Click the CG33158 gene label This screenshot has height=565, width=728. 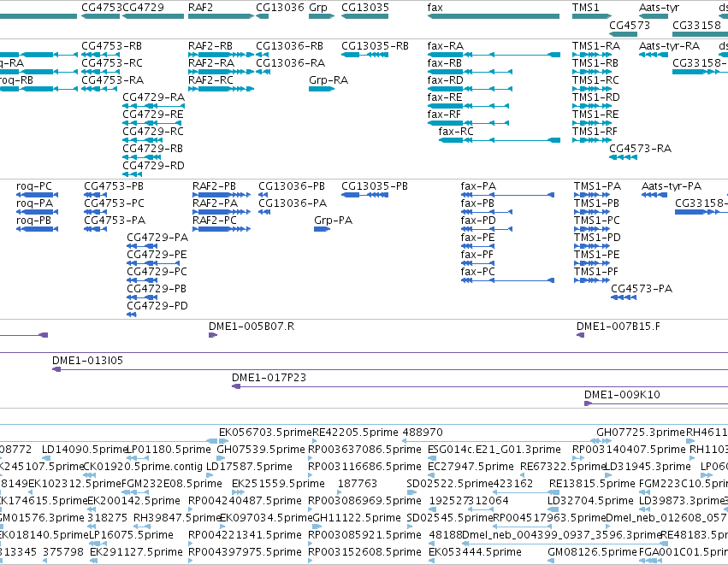696,25
